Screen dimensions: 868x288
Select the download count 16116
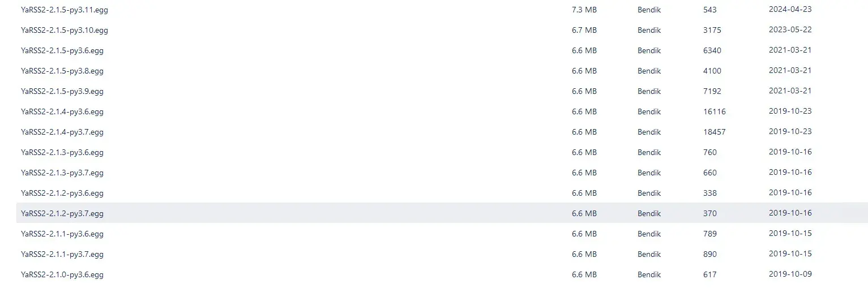pos(715,111)
